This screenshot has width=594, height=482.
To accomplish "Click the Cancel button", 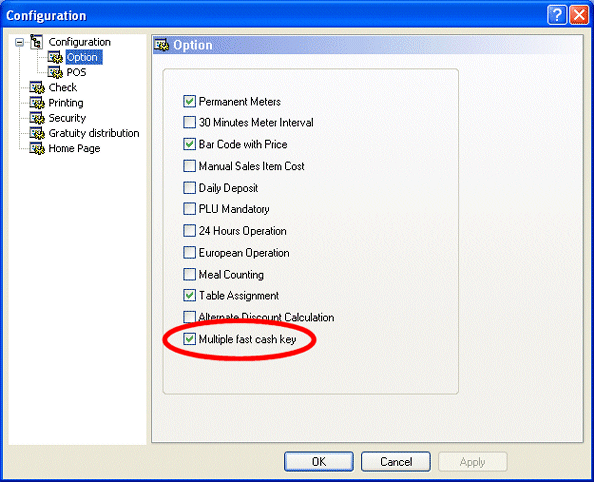I will [396, 462].
